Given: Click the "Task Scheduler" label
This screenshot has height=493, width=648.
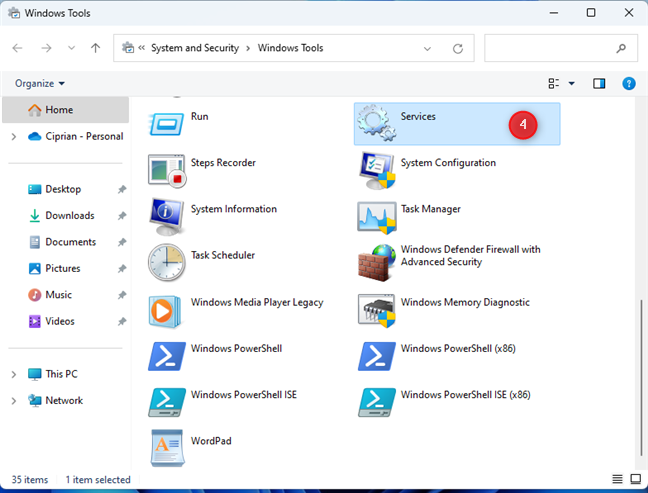Looking at the screenshot, I should click(223, 255).
